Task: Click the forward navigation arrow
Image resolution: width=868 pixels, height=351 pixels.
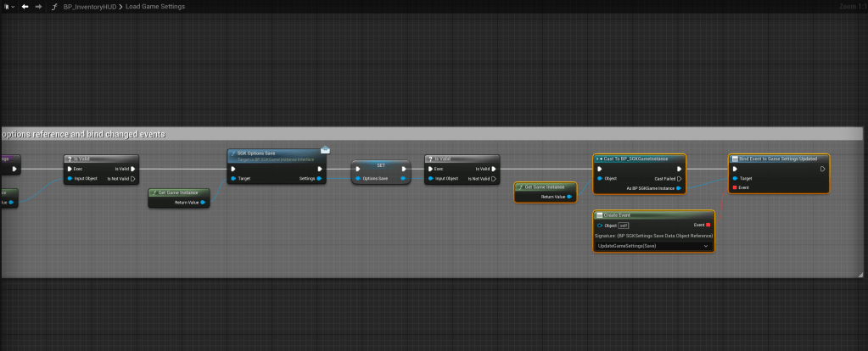Action: pyautogui.click(x=38, y=7)
